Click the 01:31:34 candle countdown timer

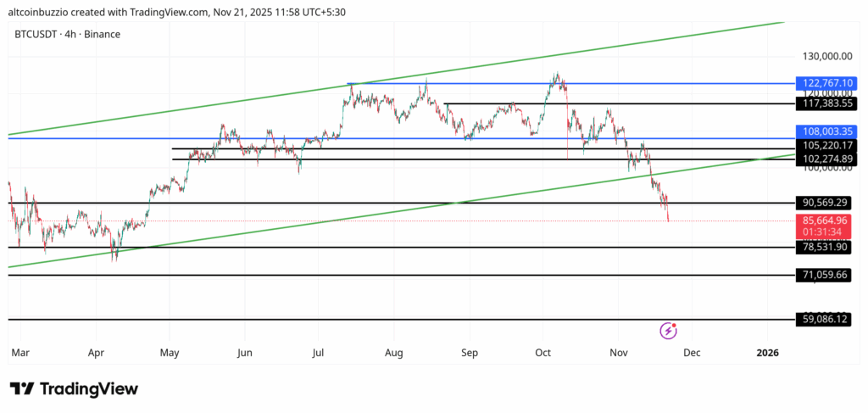[x=824, y=232]
